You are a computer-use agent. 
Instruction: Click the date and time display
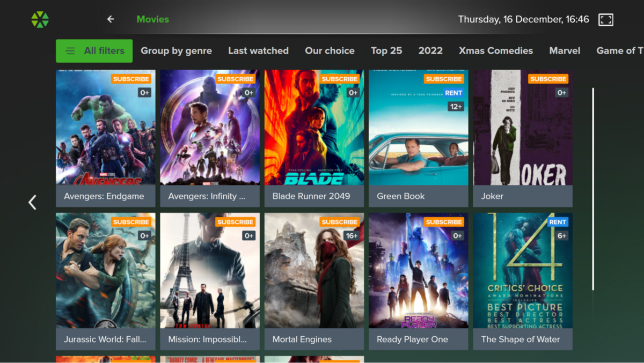pos(524,19)
